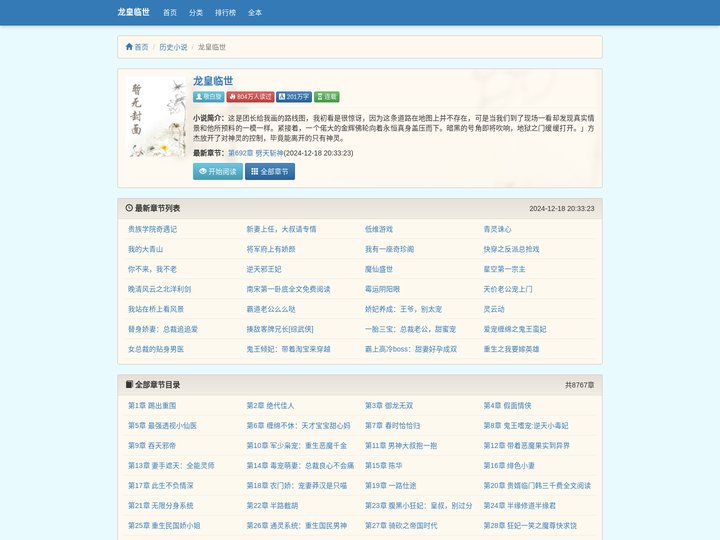The height and width of the screenshot is (540, 720).
Task: Open chapter 第27章 骑砍之帝国时代
Action: [401, 525]
